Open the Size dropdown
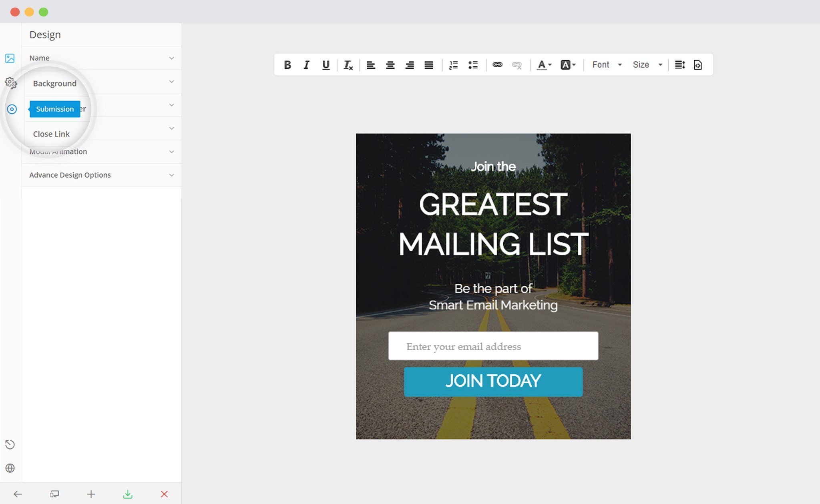Screen dimensions: 820x504 [x=647, y=65]
